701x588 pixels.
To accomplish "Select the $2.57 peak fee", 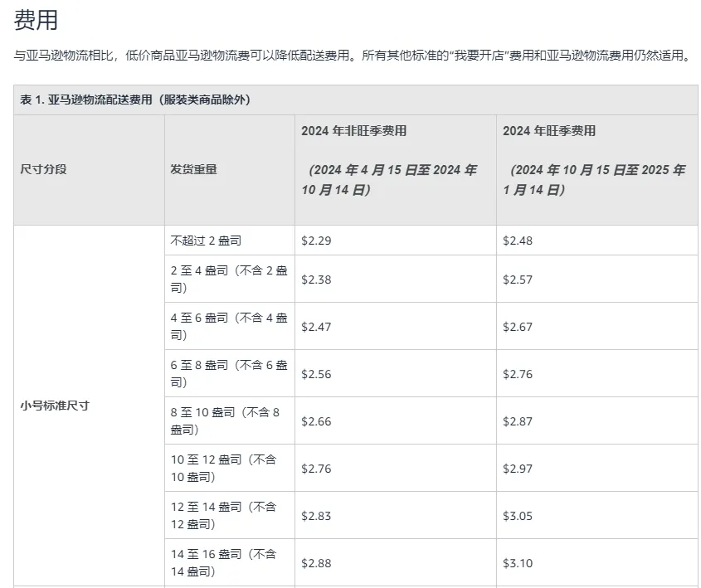I will click(518, 279).
